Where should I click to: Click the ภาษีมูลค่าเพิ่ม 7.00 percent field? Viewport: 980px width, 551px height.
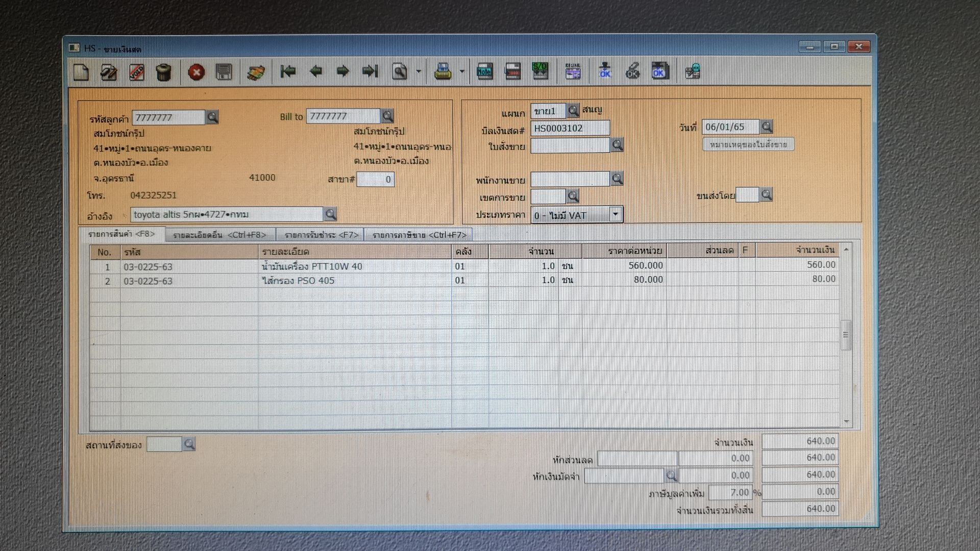730,492
